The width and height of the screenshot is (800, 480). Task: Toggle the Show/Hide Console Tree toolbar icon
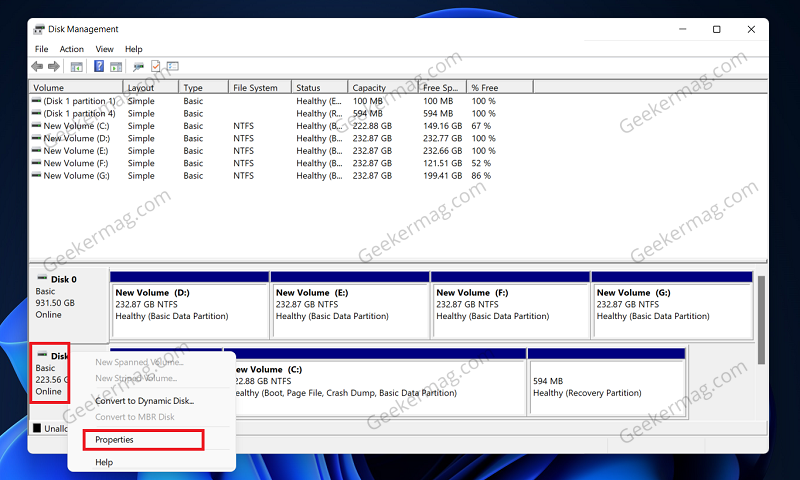point(77,66)
